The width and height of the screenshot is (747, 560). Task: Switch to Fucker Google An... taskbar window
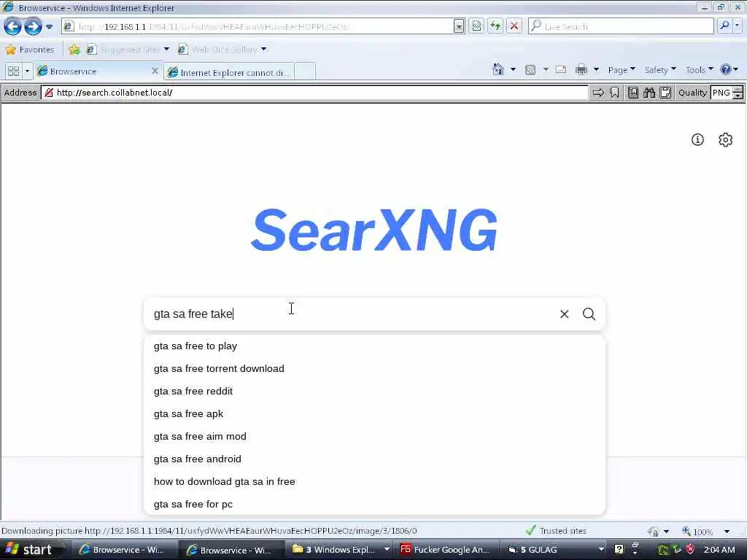click(x=446, y=550)
